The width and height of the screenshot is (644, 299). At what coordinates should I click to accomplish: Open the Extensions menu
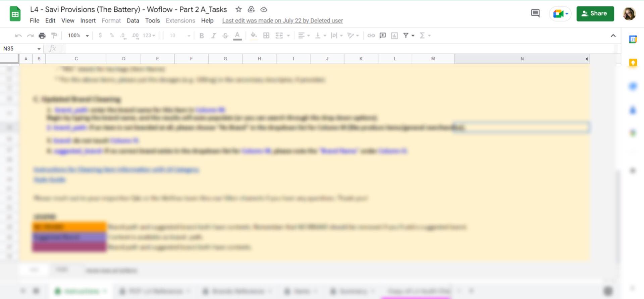point(180,20)
